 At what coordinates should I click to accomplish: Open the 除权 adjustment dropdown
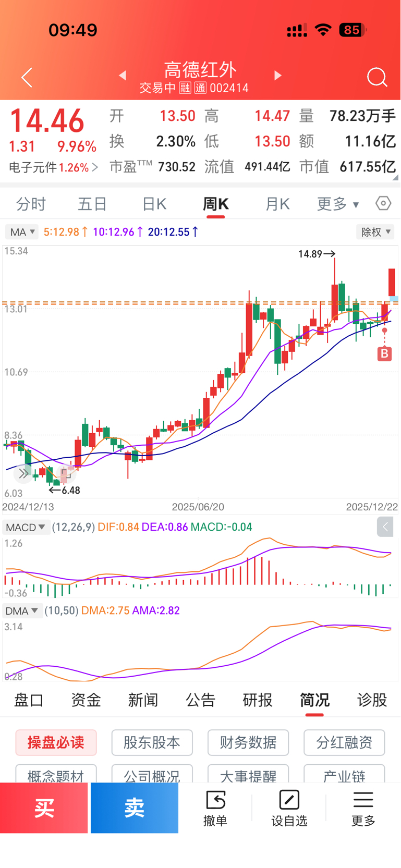375,232
